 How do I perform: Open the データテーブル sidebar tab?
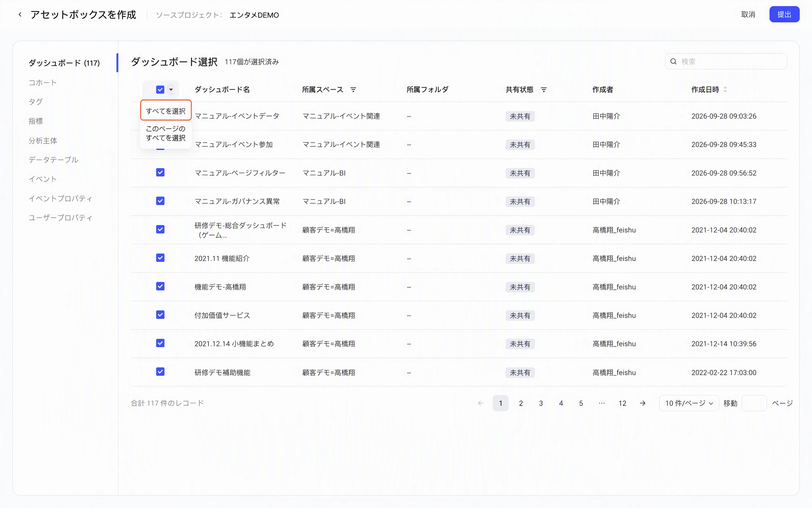(x=53, y=160)
